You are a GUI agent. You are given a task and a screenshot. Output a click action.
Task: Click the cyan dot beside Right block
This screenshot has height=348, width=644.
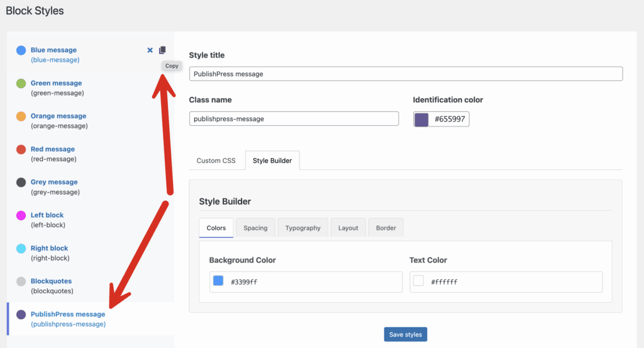(x=21, y=249)
